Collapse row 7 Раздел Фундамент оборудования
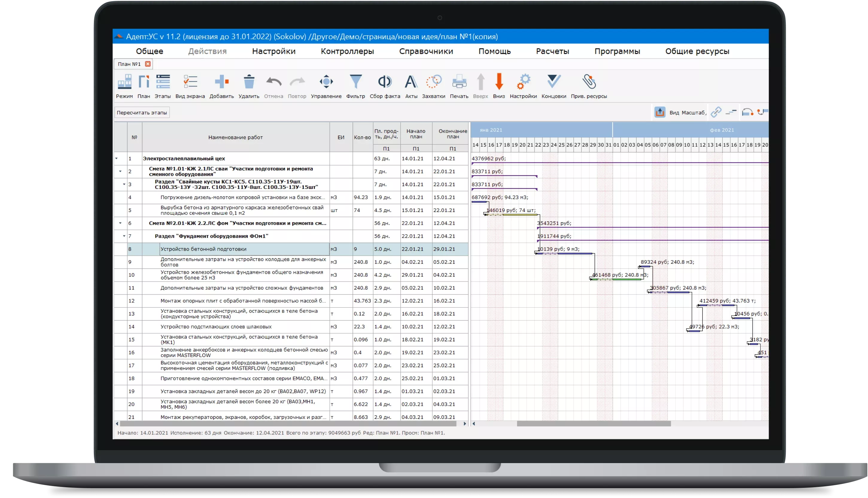This screenshot has width=868, height=498. (x=124, y=236)
